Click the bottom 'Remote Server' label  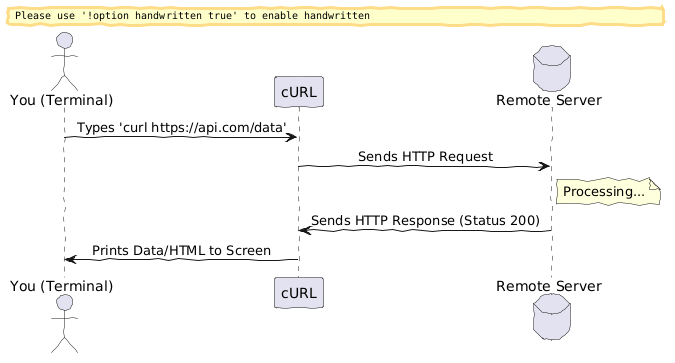[549, 286]
